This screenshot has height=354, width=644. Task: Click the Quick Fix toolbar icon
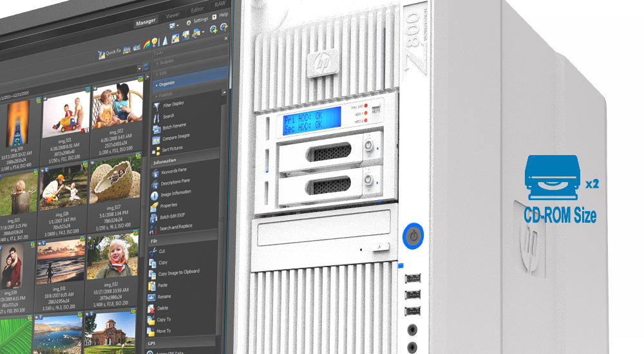pyautogui.click(x=102, y=55)
